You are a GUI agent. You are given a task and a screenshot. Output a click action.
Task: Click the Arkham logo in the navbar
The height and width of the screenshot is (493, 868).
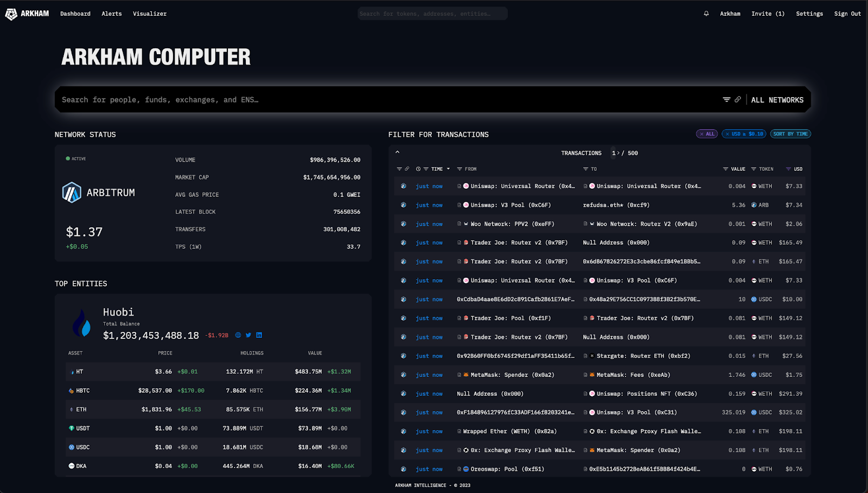point(27,14)
